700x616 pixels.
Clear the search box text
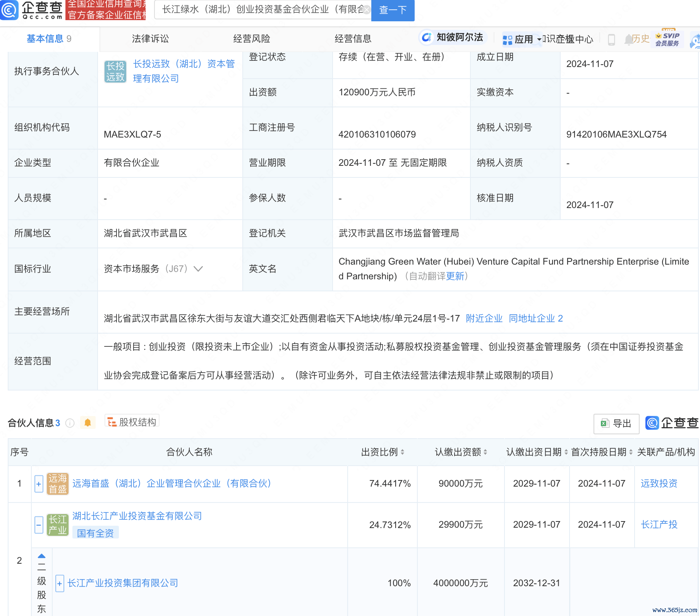coord(366,10)
